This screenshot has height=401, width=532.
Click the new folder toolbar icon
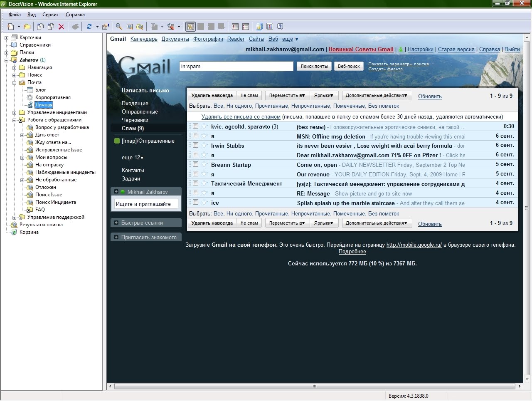pos(27,27)
